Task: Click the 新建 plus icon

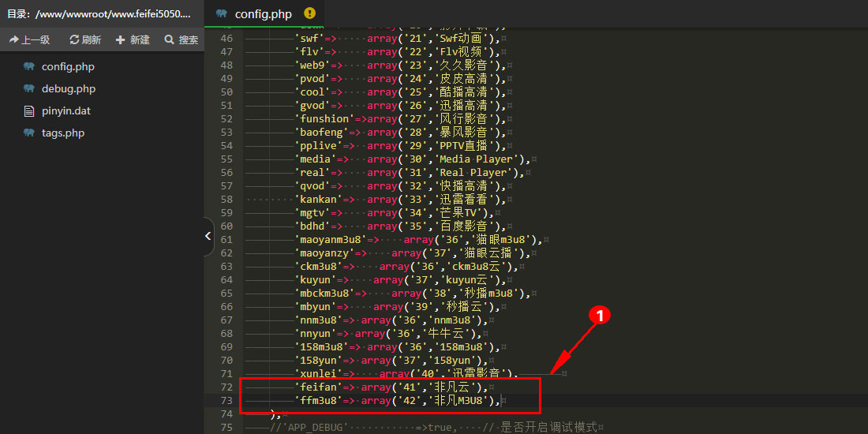Action: [x=120, y=39]
